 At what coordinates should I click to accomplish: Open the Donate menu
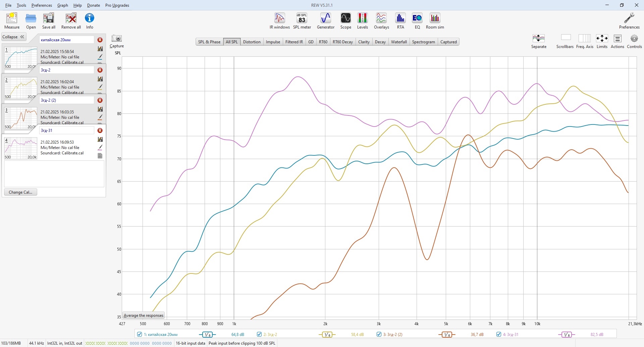tap(94, 5)
